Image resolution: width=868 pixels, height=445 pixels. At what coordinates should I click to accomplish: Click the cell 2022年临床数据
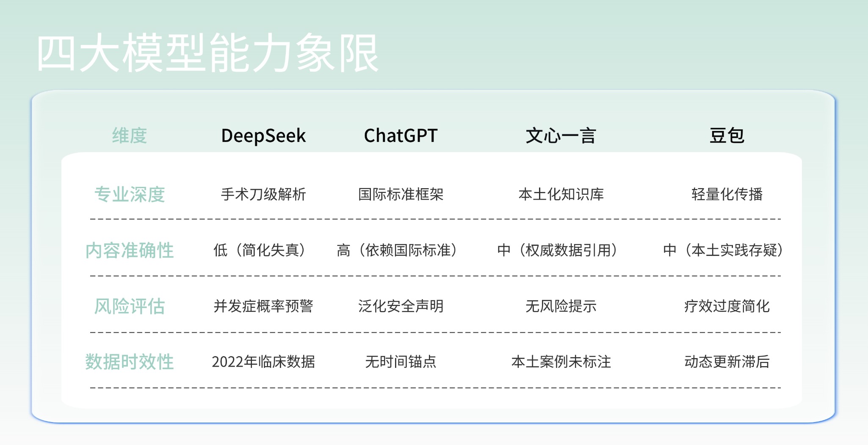click(263, 362)
